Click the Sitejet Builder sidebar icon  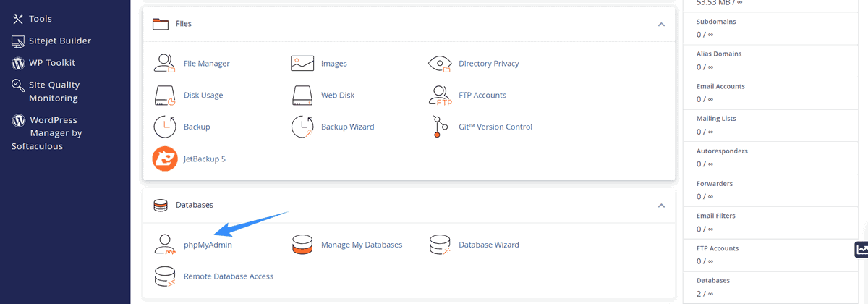[x=18, y=41]
